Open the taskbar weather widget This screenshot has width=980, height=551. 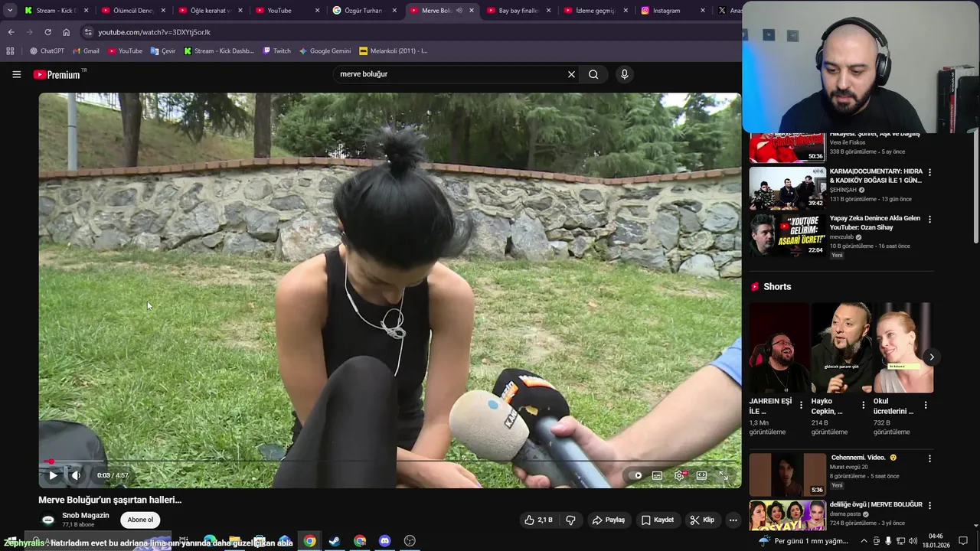coord(804,541)
